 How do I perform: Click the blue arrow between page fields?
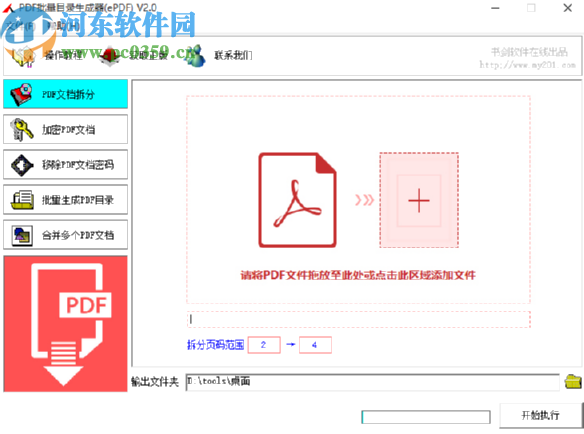(291, 345)
